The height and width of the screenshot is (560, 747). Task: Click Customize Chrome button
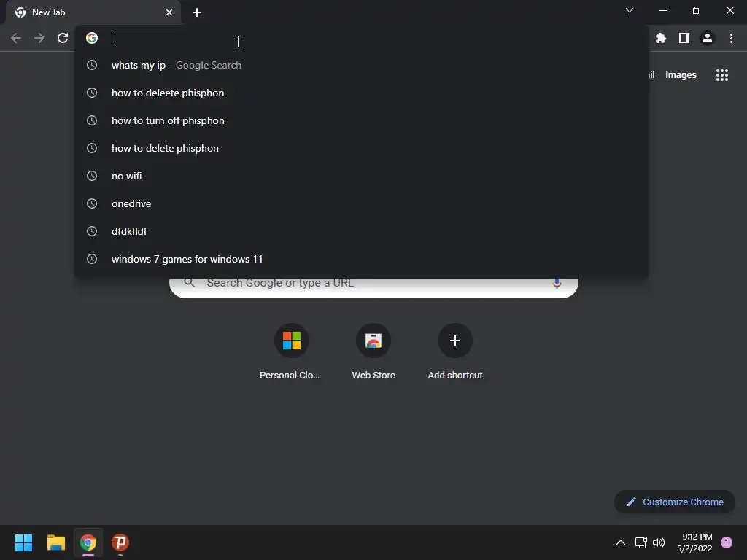tap(675, 502)
